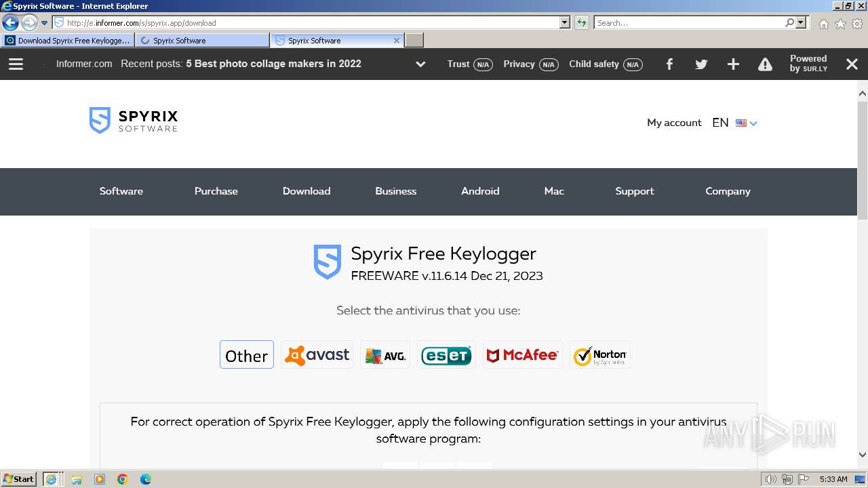Open Google Chrome from taskbar
The width and height of the screenshot is (868, 488).
click(x=123, y=479)
